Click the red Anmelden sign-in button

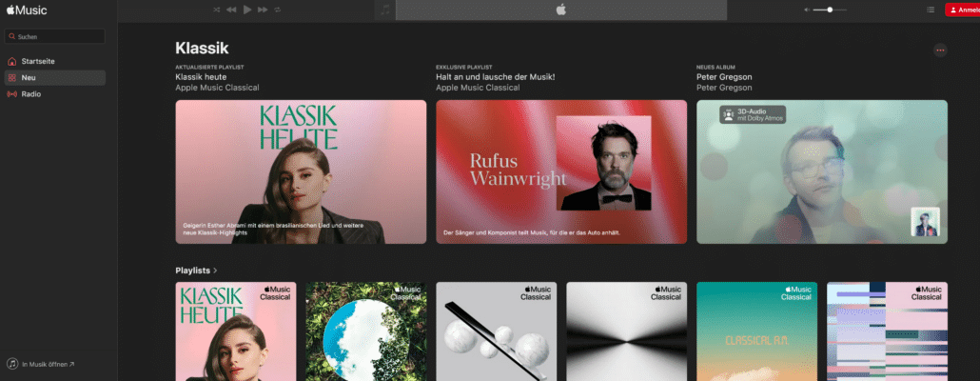(963, 10)
